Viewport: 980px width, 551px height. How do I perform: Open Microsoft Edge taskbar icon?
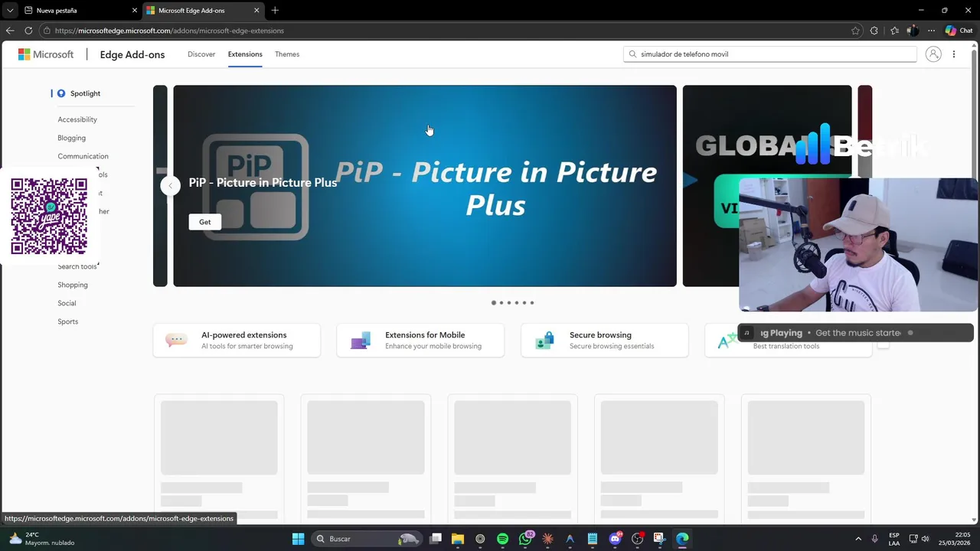tap(682, 539)
